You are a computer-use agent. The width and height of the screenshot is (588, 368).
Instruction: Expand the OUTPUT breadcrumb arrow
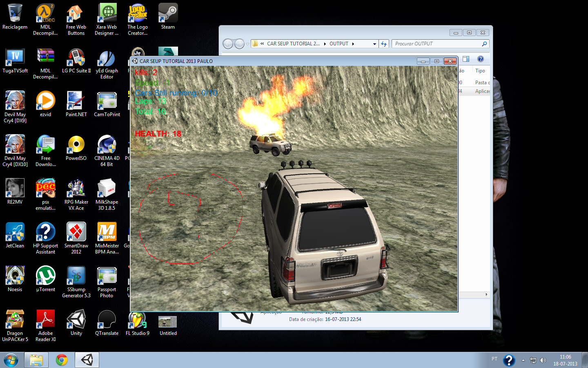(353, 44)
